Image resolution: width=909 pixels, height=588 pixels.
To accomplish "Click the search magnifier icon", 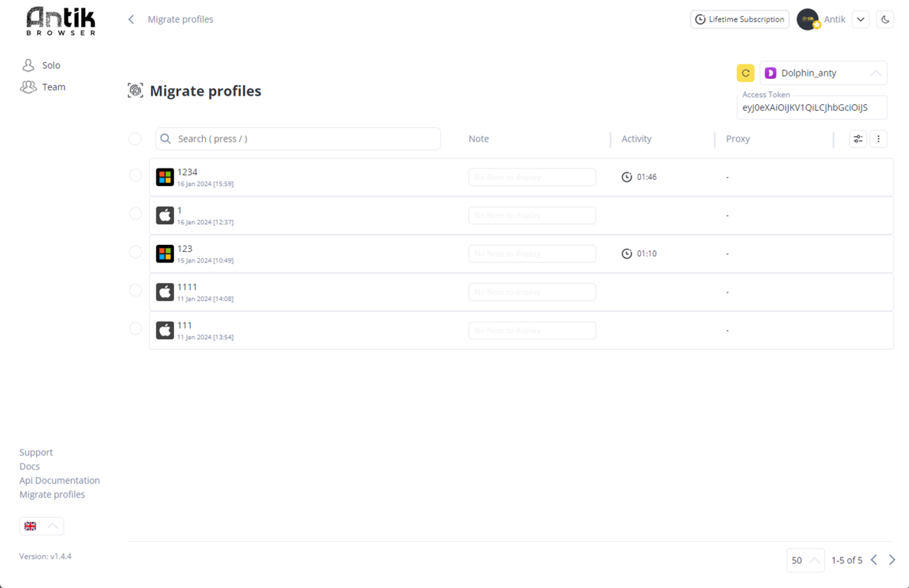I will tap(166, 139).
